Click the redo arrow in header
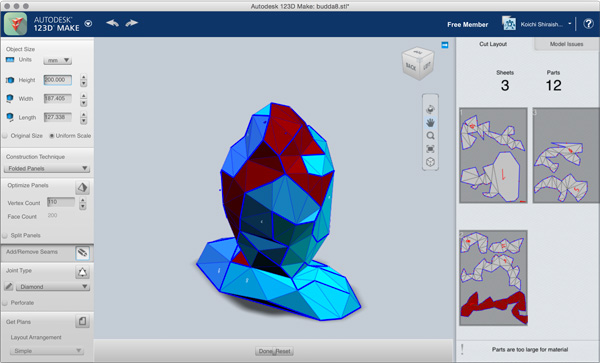Image resolution: width=600 pixels, height=363 pixels. click(131, 23)
